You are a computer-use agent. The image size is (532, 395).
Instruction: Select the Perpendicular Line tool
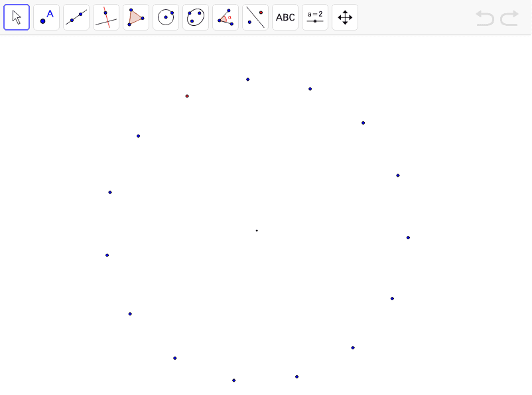pos(105,17)
